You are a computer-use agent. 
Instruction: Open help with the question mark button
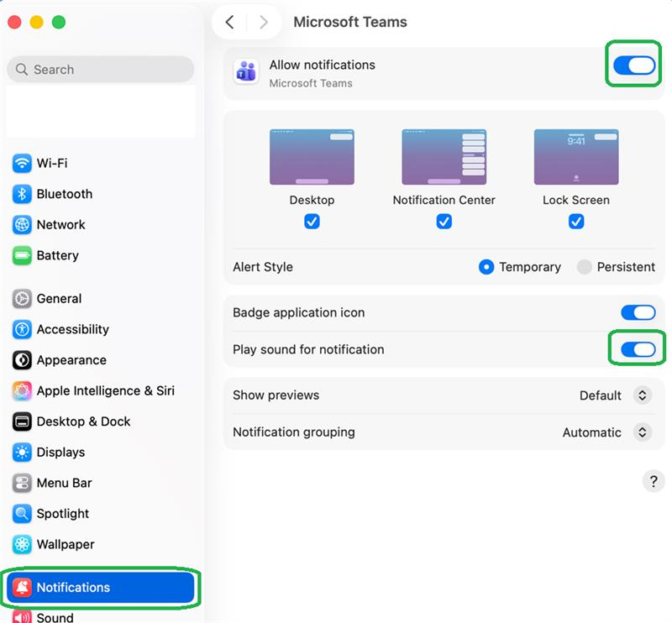(654, 482)
